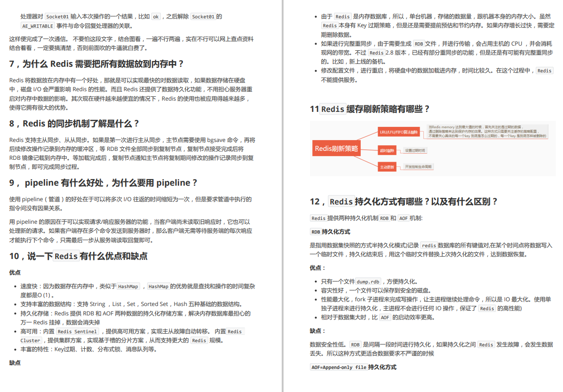Click the '开发控制生命周期' diagram label
This screenshot has width=563, height=392.
(418, 166)
